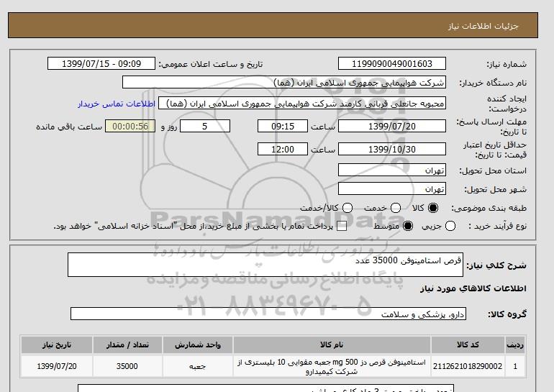This screenshot has height=392, width=554.
Task: Click the شرح کلی نیاز label
Action: pos(496,265)
